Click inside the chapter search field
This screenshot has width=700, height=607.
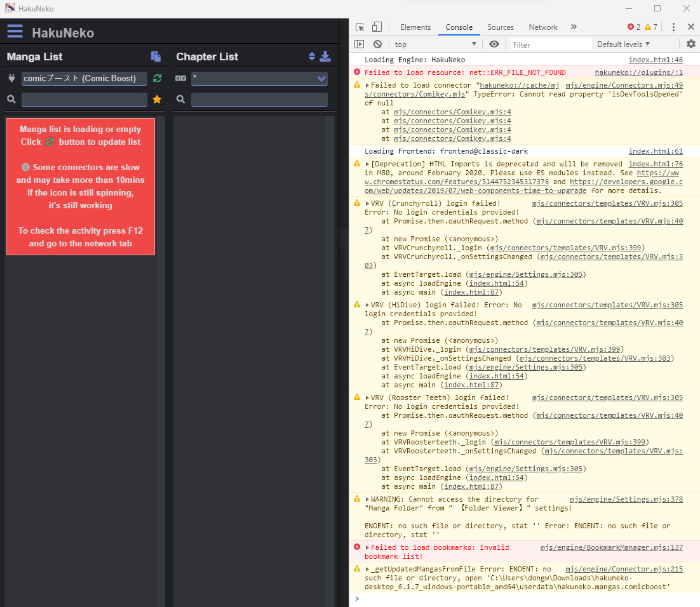tap(259, 99)
